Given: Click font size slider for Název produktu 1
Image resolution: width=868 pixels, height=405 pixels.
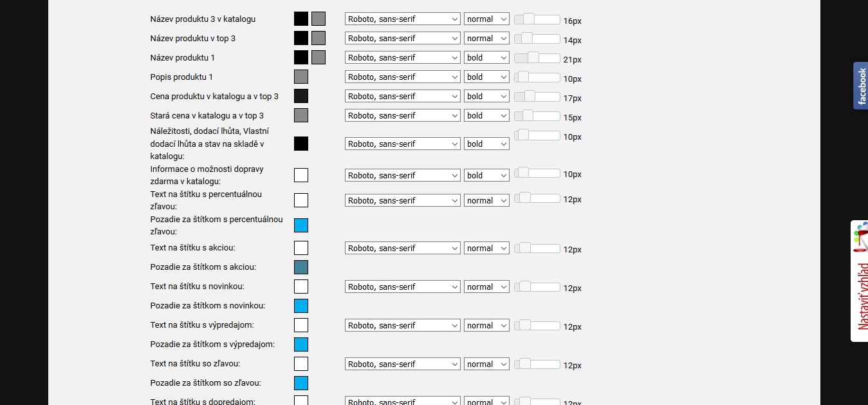Looking at the screenshot, I should [x=537, y=57].
